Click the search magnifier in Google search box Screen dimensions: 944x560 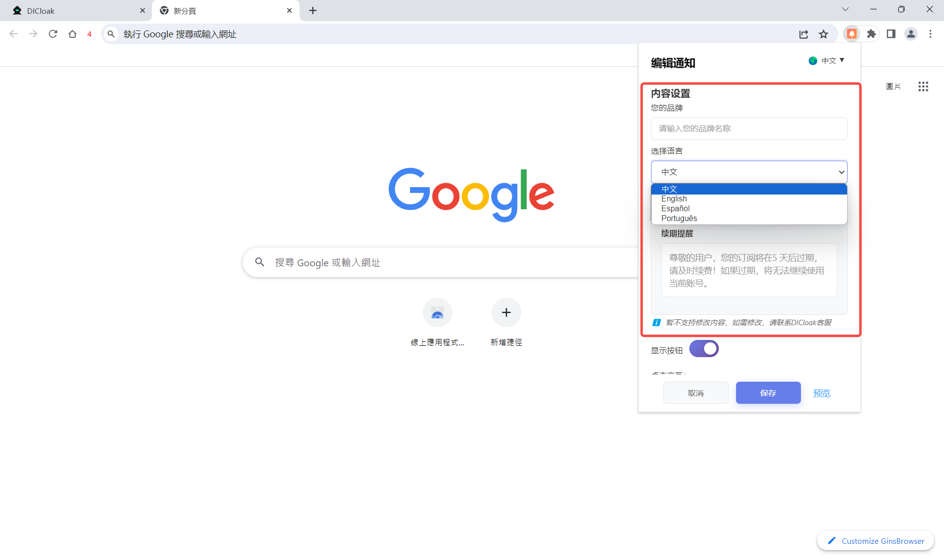coord(260,262)
